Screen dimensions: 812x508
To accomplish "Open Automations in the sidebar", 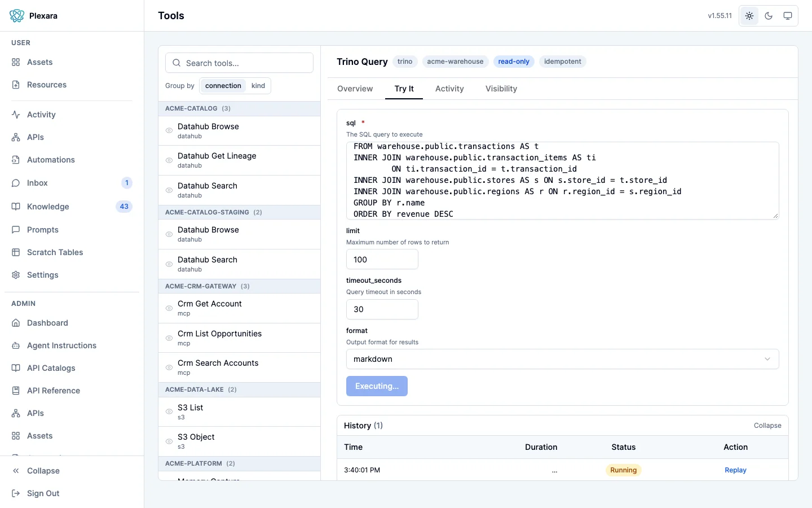I will 72,160.
